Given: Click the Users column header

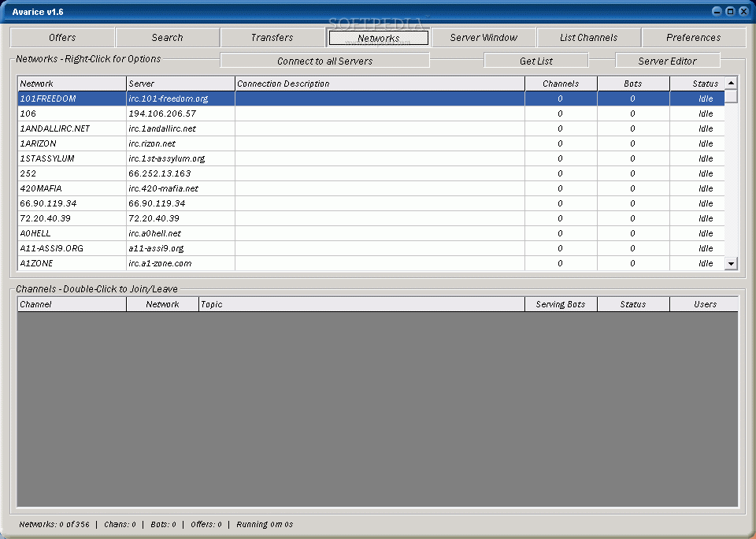Looking at the screenshot, I should click(x=704, y=304).
